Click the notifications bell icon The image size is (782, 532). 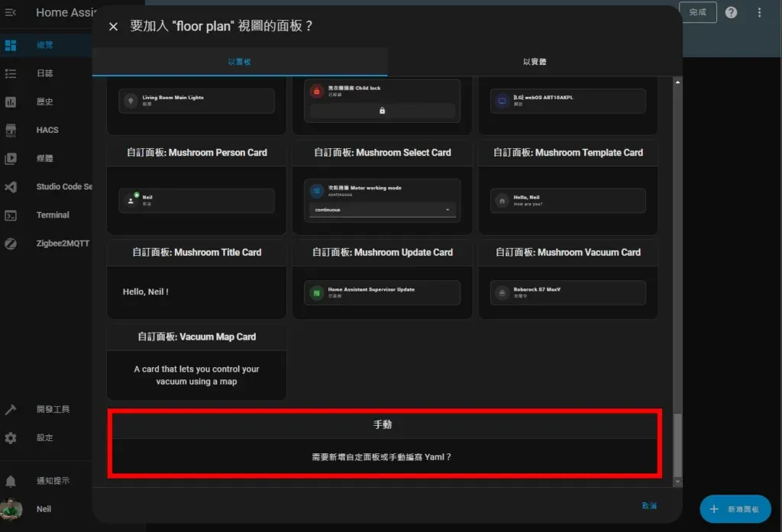coord(11,481)
